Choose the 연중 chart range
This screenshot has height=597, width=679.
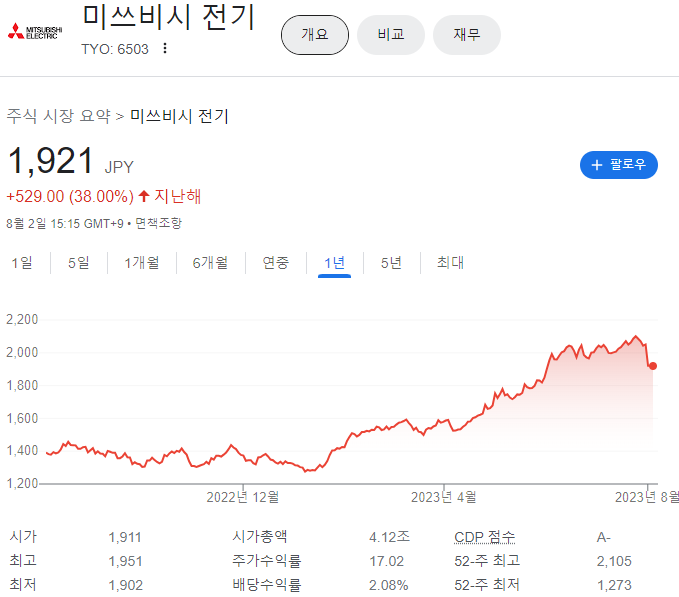(x=276, y=262)
